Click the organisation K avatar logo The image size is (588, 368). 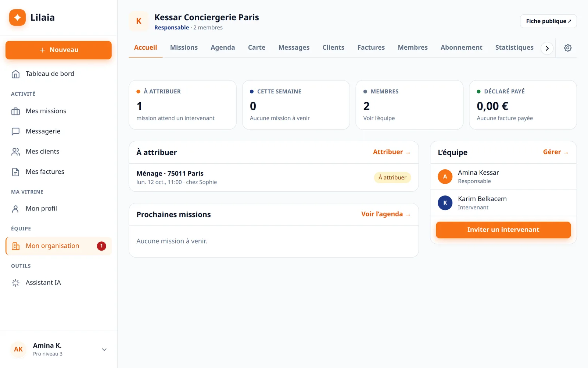(x=139, y=21)
